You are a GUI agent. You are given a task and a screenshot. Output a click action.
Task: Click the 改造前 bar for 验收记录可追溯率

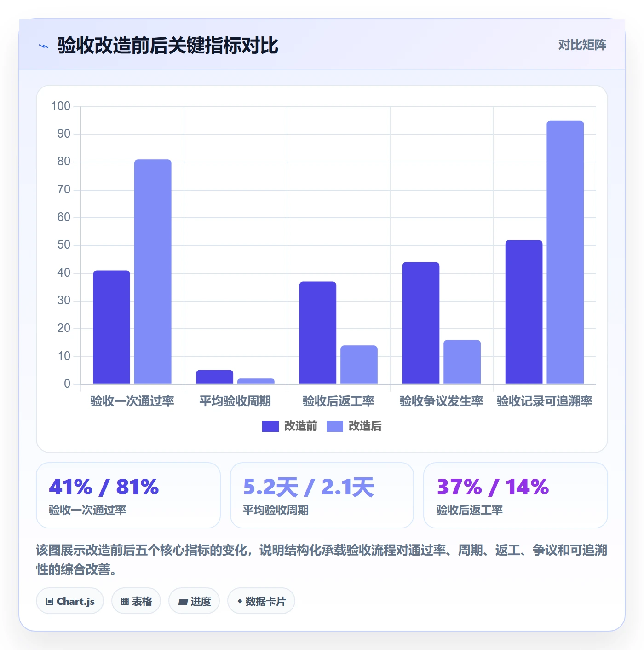point(524,312)
